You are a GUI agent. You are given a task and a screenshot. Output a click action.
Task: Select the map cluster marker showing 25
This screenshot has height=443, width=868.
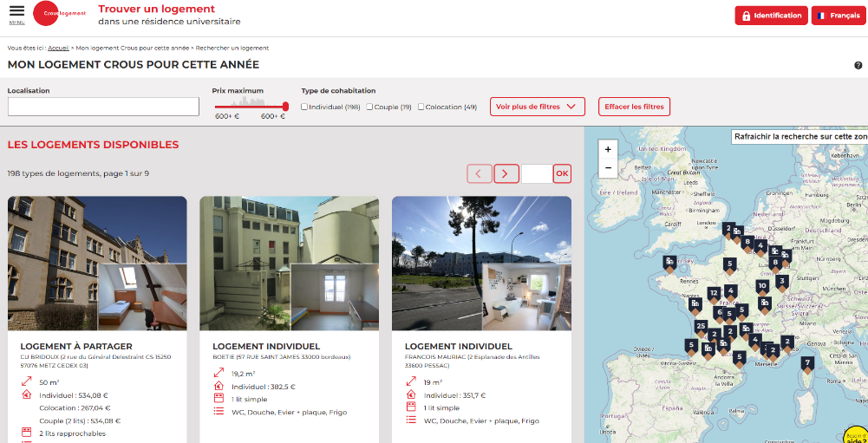[702, 328]
